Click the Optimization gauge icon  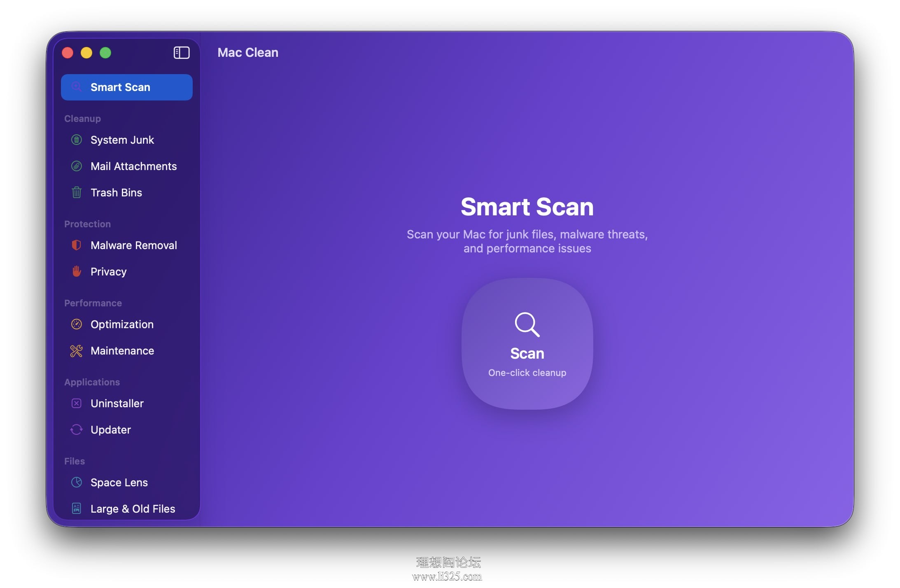point(77,324)
